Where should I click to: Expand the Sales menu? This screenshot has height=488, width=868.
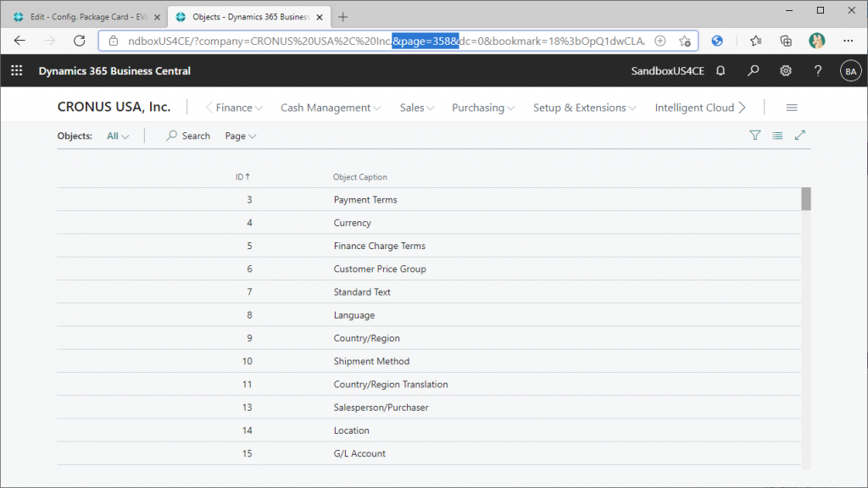(x=417, y=108)
